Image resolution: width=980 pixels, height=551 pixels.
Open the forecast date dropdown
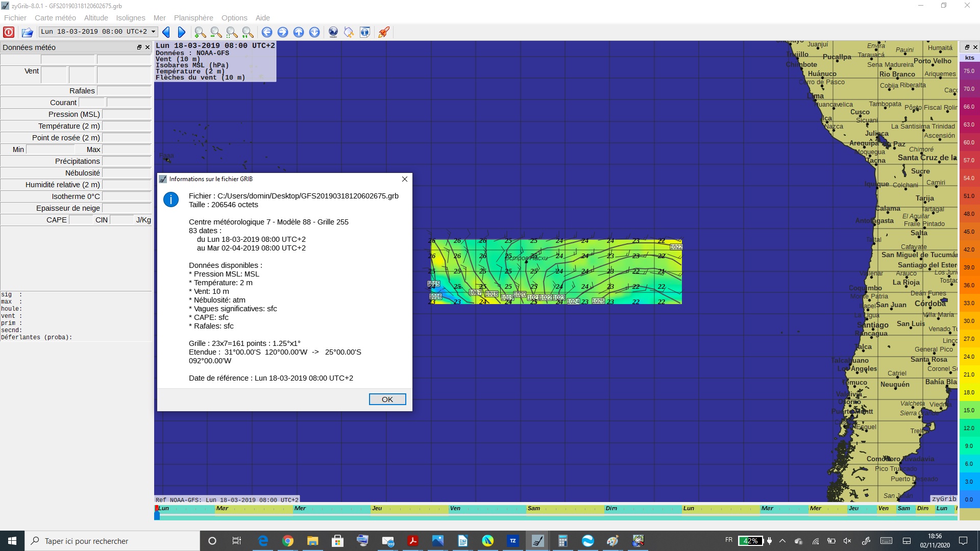153,32
